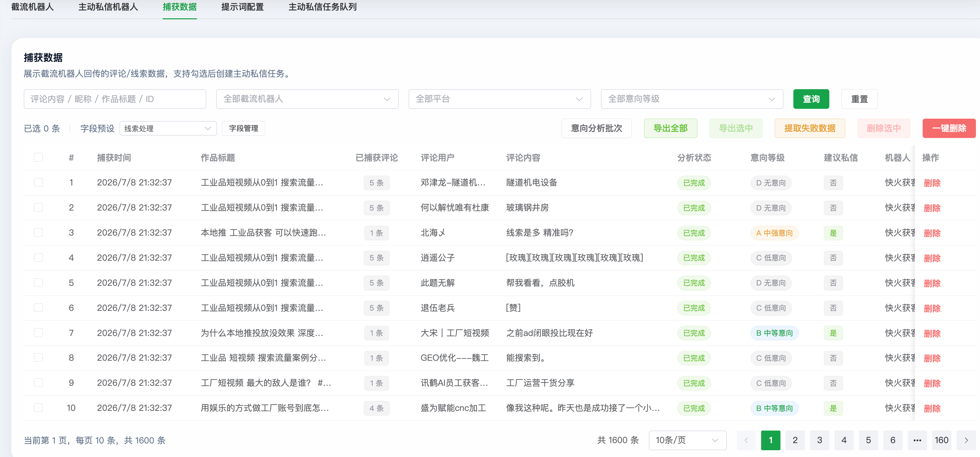Check row 10 checkbox for 盛为赋能cnc加工
Image resolution: width=980 pixels, height=457 pixels.
tap(38, 408)
